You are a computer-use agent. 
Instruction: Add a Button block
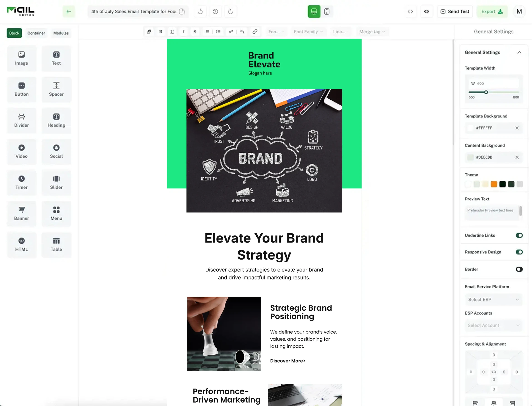(x=22, y=90)
